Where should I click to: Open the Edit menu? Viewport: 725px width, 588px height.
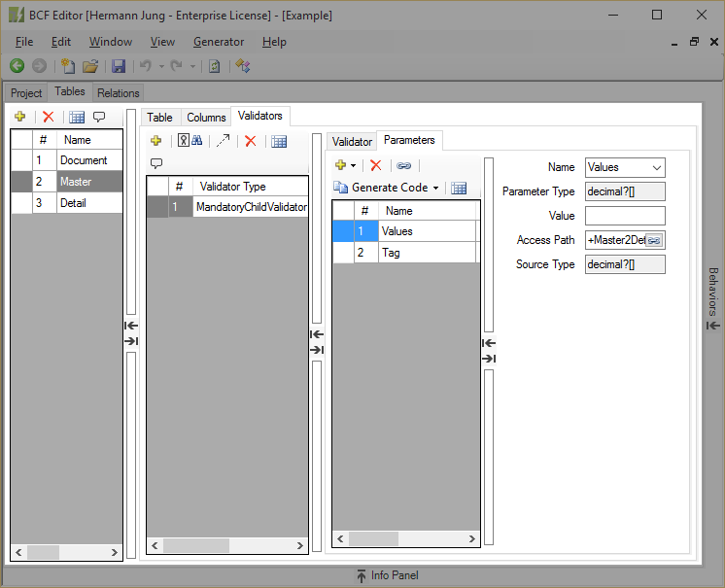pos(61,42)
